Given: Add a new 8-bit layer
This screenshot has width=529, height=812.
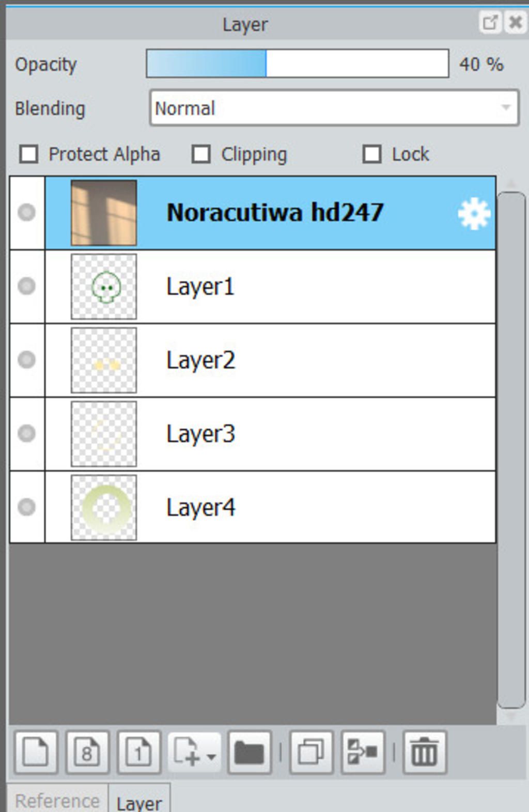Looking at the screenshot, I should tap(87, 752).
